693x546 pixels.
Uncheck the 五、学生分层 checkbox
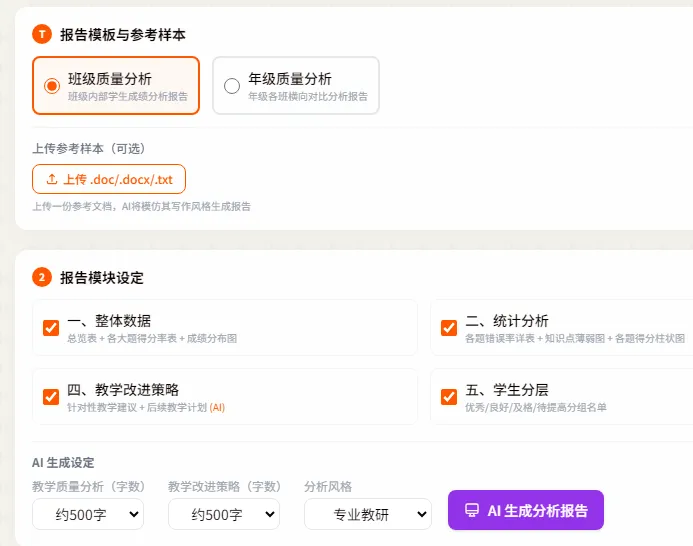(x=449, y=397)
